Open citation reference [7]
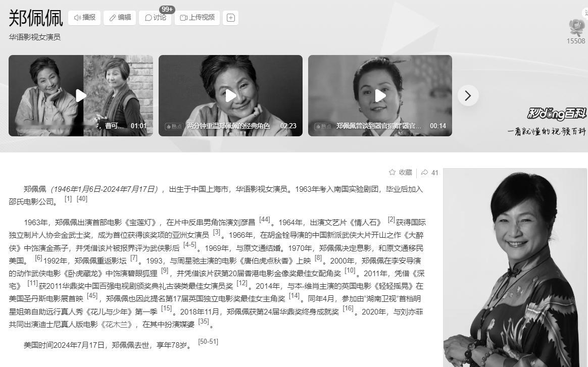 pos(134,258)
